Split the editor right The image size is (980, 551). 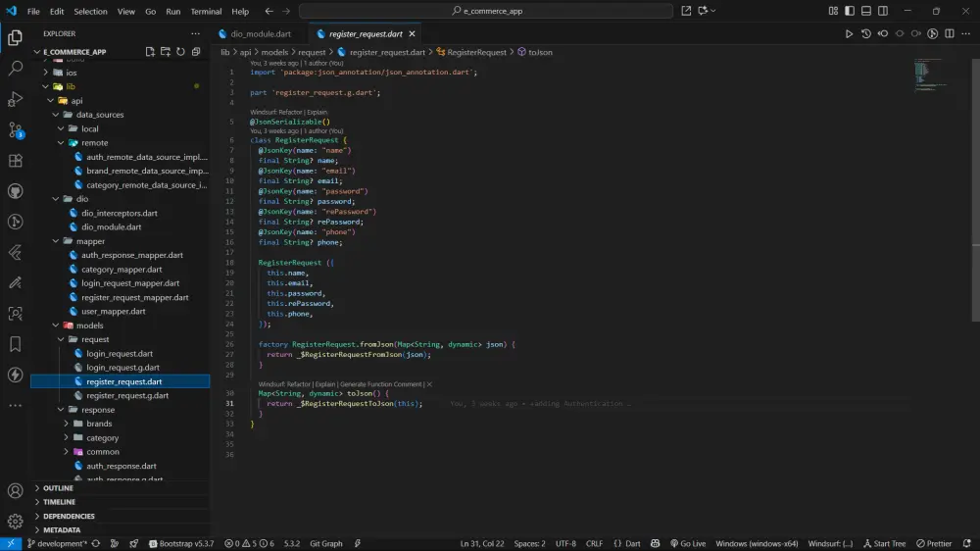click(x=950, y=33)
